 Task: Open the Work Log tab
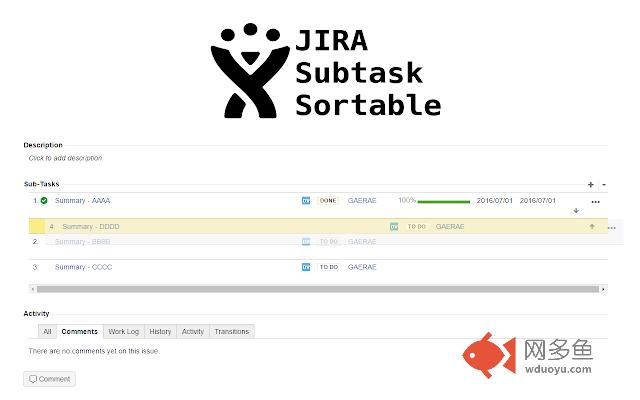[x=124, y=331]
